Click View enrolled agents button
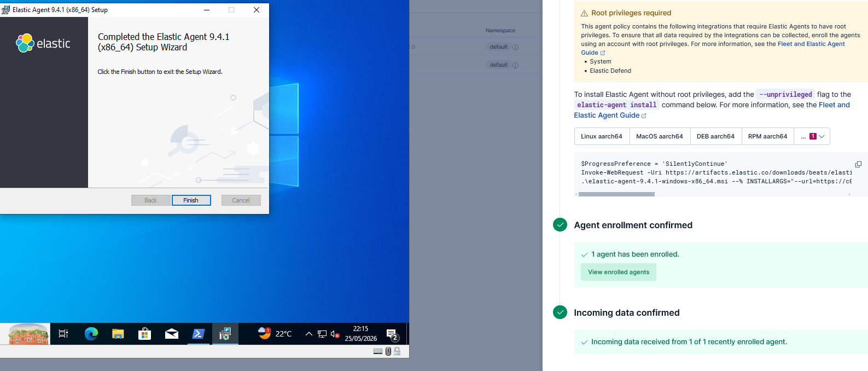Screen dimensions: 868x371 pyautogui.click(x=619, y=272)
